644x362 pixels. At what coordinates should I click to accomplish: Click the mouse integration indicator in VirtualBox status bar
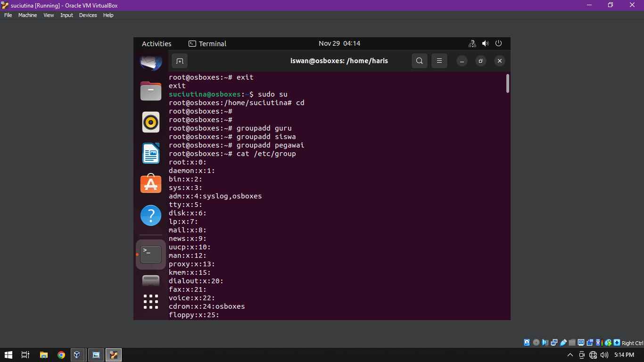click(608, 343)
